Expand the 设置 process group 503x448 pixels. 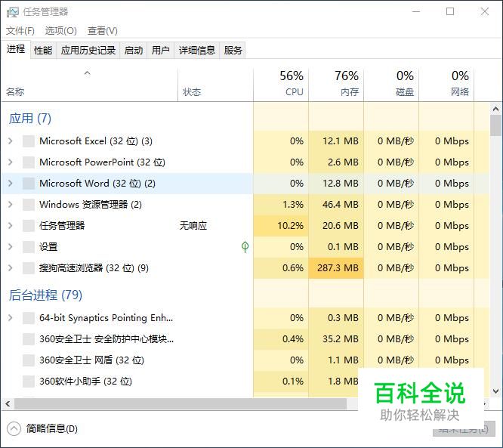11,247
